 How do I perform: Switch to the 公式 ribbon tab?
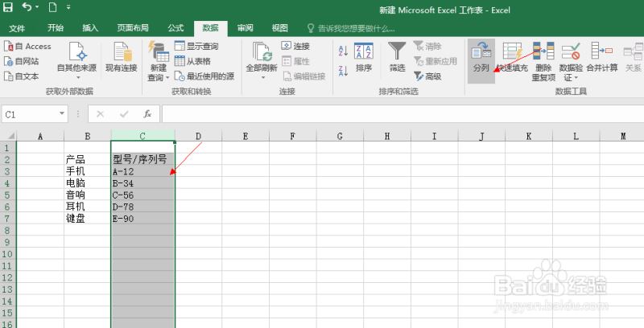(x=175, y=28)
